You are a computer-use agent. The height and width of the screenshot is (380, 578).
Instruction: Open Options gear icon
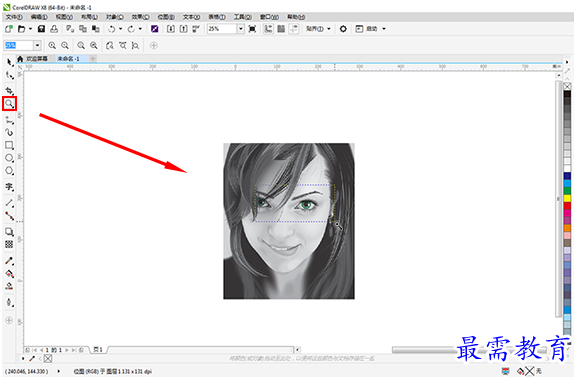click(343, 29)
